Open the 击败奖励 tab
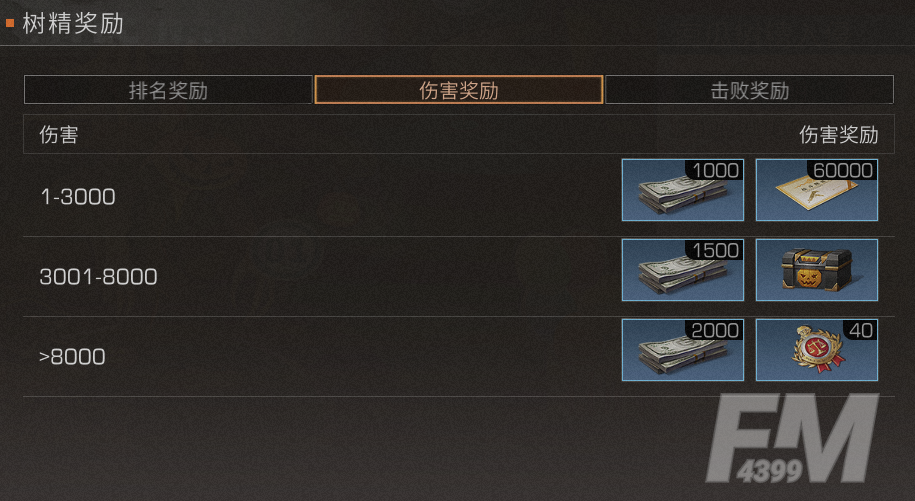Image resolution: width=915 pixels, height=501 pixels. click(x=749, y=90)
